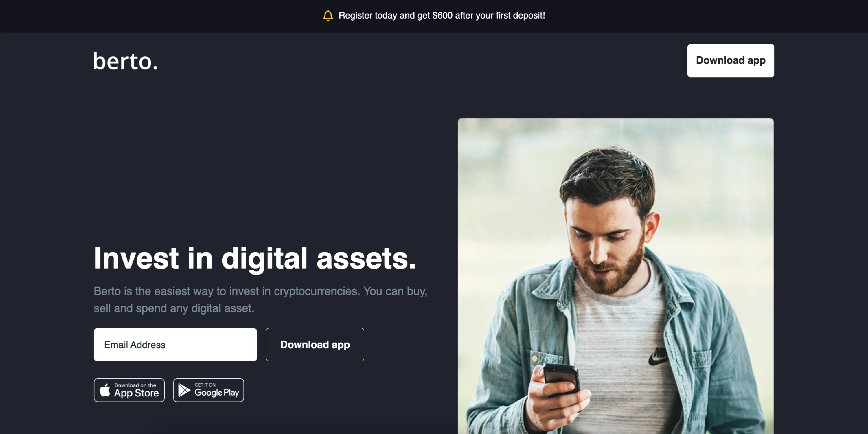Click the Nike logo on the man's shirt
The height and width of the screenshot is (434, 868).
[x=658, y=356]
